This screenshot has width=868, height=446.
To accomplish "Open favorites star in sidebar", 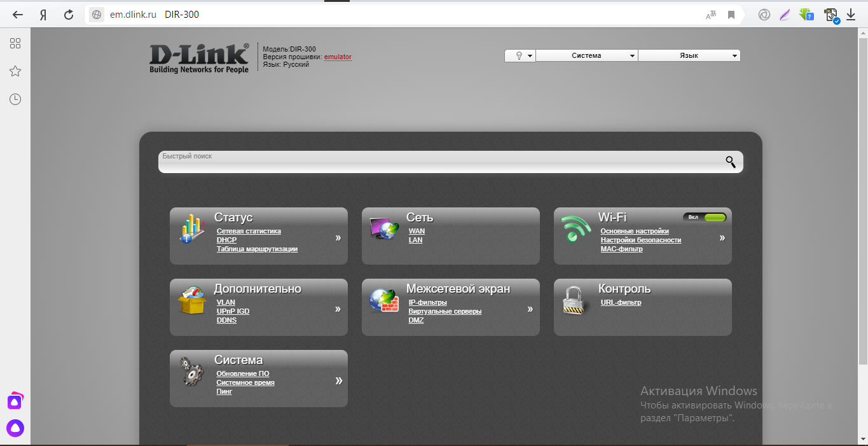I will 15,71.
